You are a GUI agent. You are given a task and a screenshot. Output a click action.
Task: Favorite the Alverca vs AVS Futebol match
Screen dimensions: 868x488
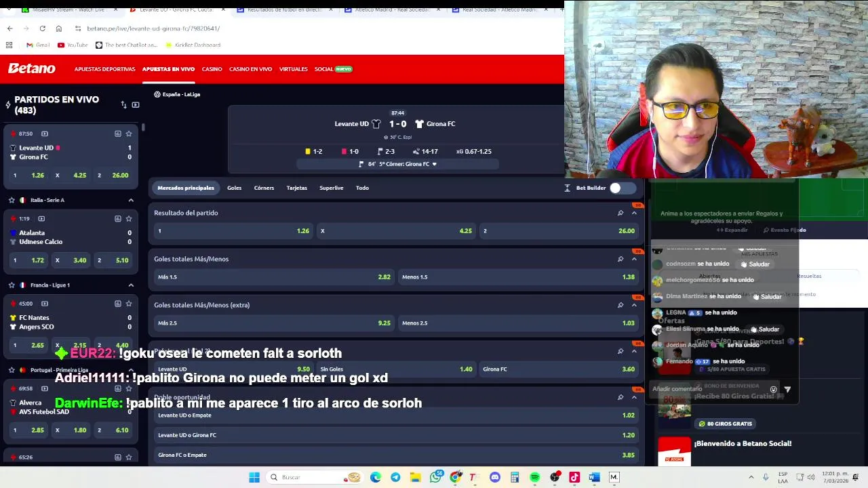click(x=129, y=388)
